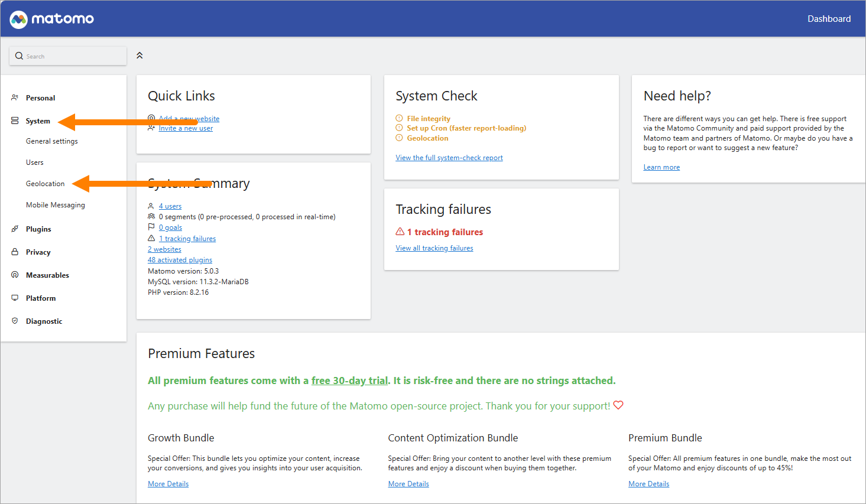Click the red 1 tracking failures text
This screenshot has height=504, width=866.
click(x=445, y=232)
